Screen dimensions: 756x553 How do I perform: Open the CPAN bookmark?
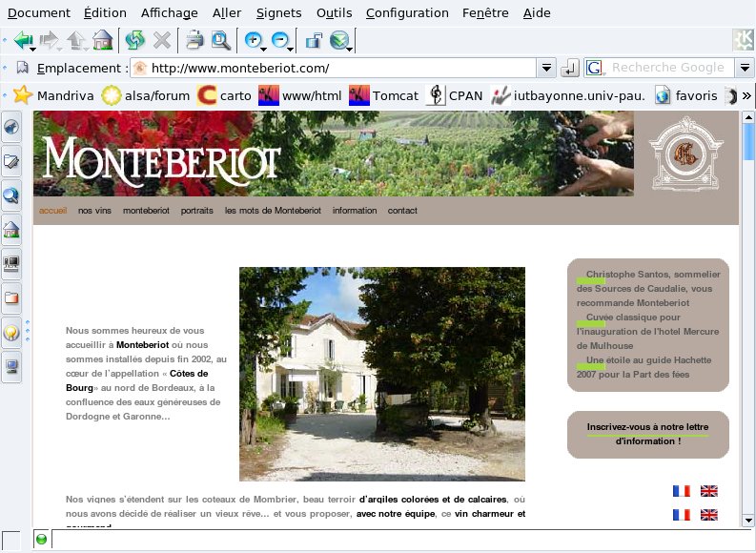pyautogui.click(x=454, y=96)
